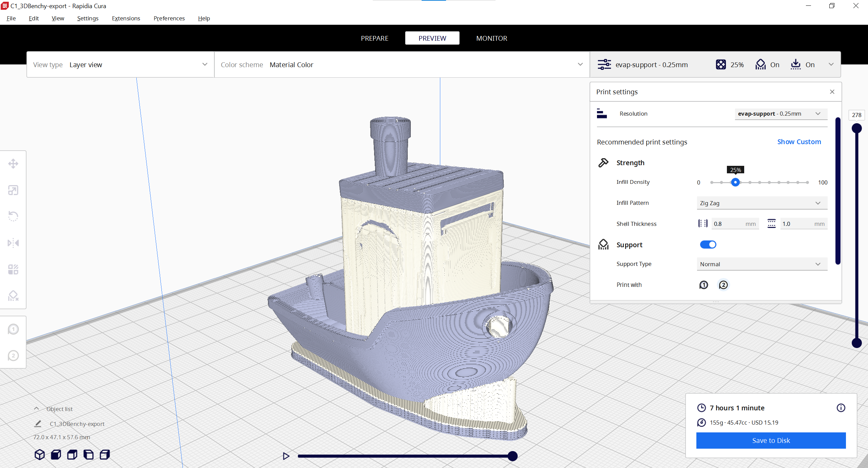The height and width of the screenshot is (468, 868).
Task: Choose extruder 2 for Print with
Action: [x=723, y=285]
